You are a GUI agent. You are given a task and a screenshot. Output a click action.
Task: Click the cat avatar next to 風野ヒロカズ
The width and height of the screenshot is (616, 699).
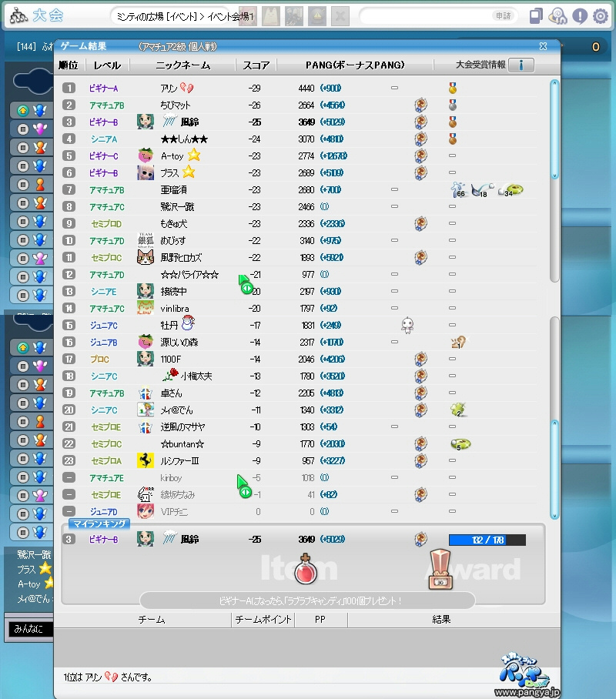(145, 257)
